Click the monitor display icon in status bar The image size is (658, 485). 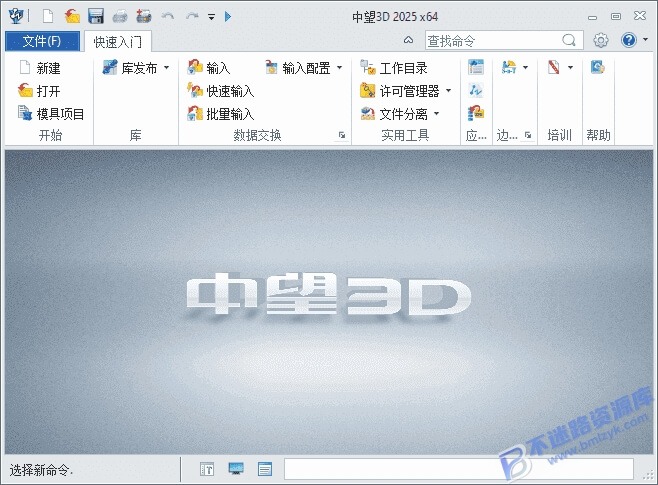(x=236, y=469)
